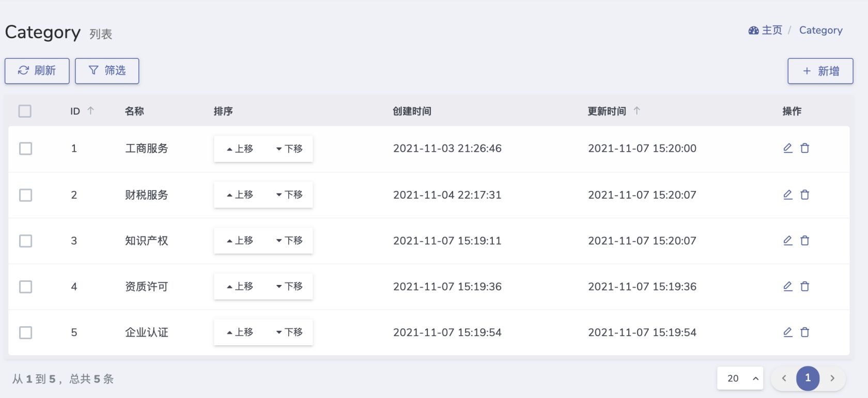Sort by ID using arrow icon
Viewport: 868px width, 398px height.
click(x=90, y=110)
